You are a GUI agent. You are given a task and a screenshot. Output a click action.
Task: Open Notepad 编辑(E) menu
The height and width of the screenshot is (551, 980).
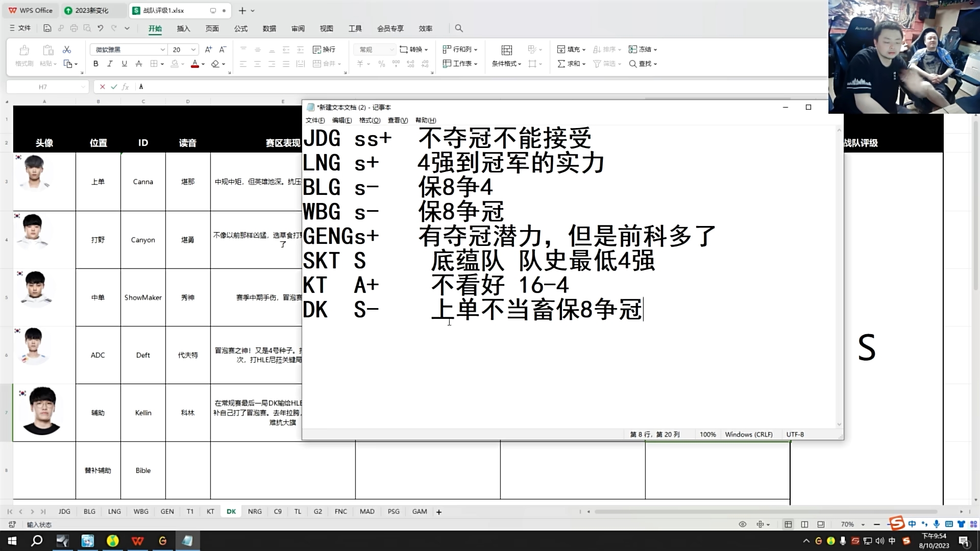point(341,120)
